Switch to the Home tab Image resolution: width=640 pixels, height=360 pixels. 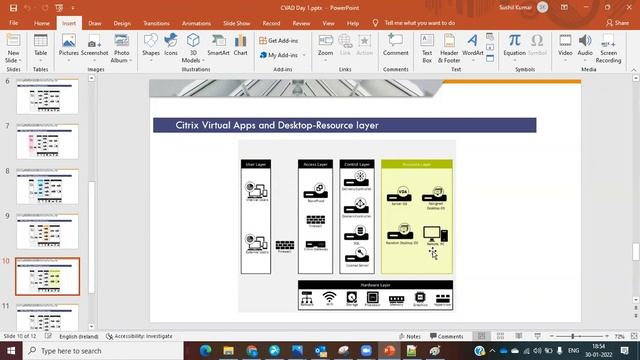click(42, 23)
